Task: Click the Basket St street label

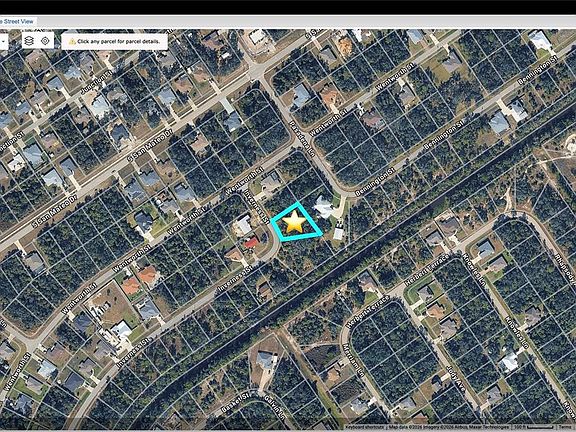Action: (235, 403)
